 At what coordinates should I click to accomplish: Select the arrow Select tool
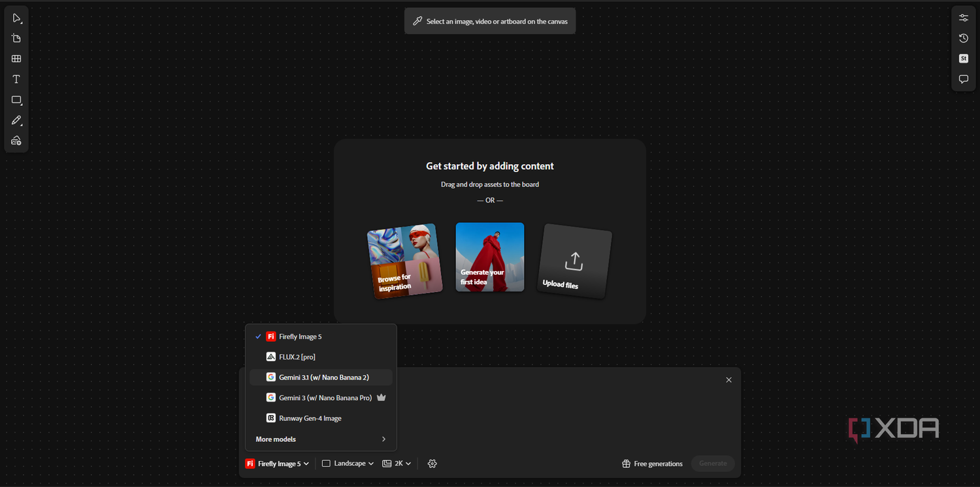(16, 18)
